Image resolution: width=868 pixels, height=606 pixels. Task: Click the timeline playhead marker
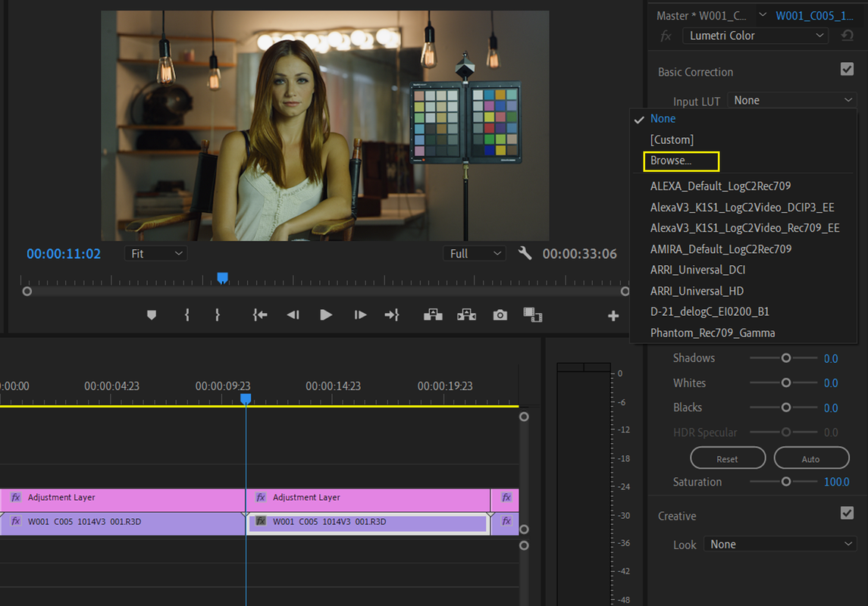[x=246, y=398]
